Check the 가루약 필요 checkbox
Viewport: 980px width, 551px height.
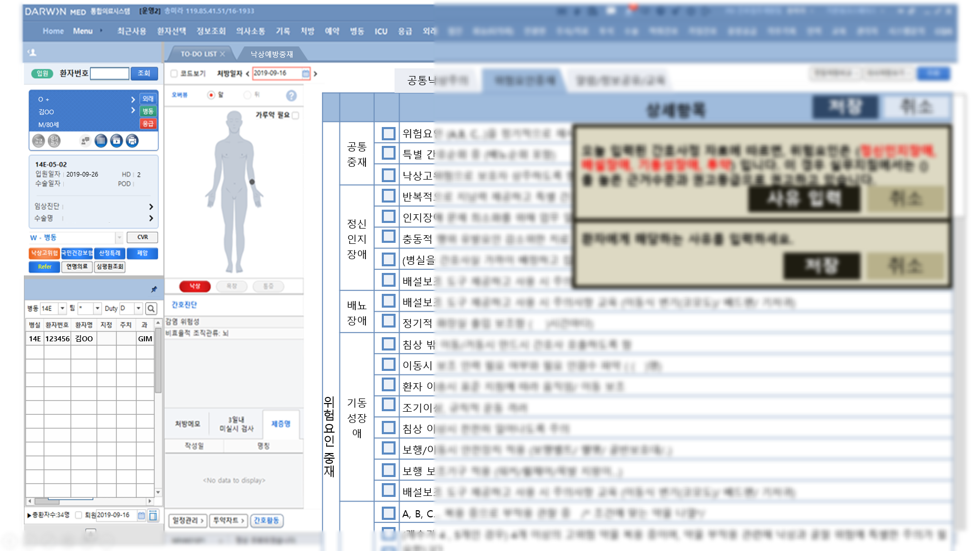pos(296,116)
